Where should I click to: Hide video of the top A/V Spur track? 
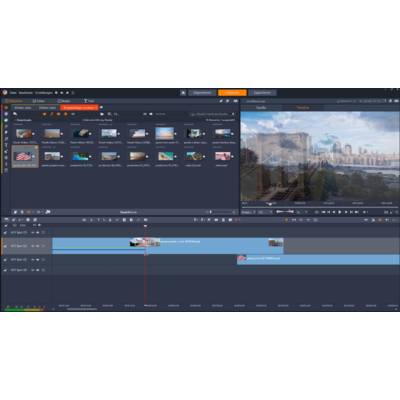(33, 232)
